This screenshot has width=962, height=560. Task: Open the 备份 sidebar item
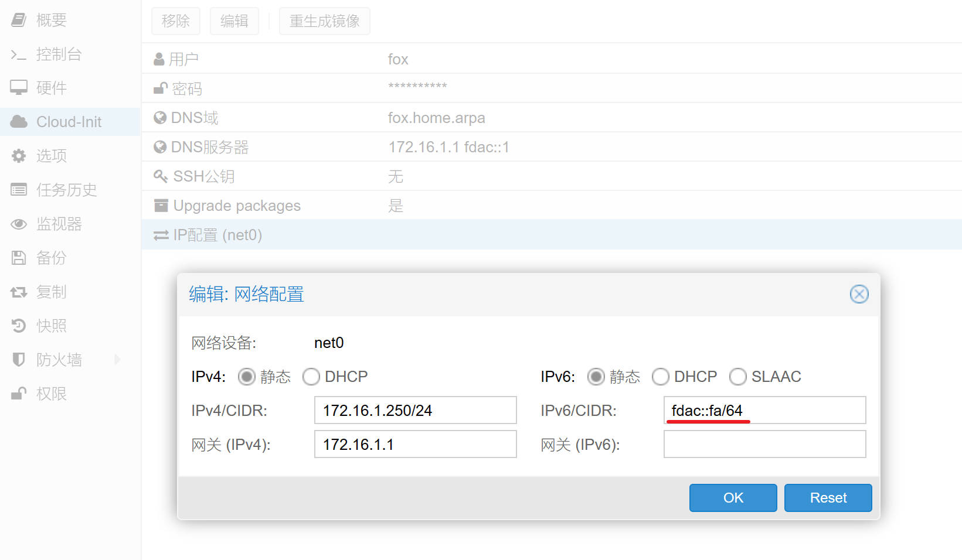pyautogui.click(x=70, y=258)
